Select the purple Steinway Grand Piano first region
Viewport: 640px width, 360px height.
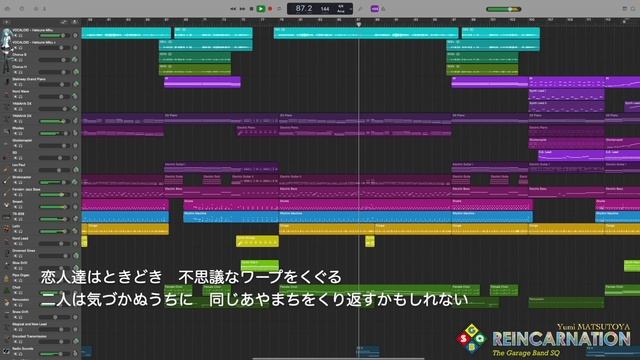point(202,82)
